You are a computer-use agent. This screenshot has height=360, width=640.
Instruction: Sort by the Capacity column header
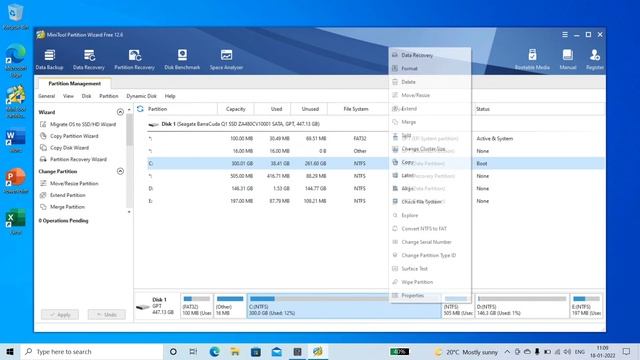[x=236, y=109]
